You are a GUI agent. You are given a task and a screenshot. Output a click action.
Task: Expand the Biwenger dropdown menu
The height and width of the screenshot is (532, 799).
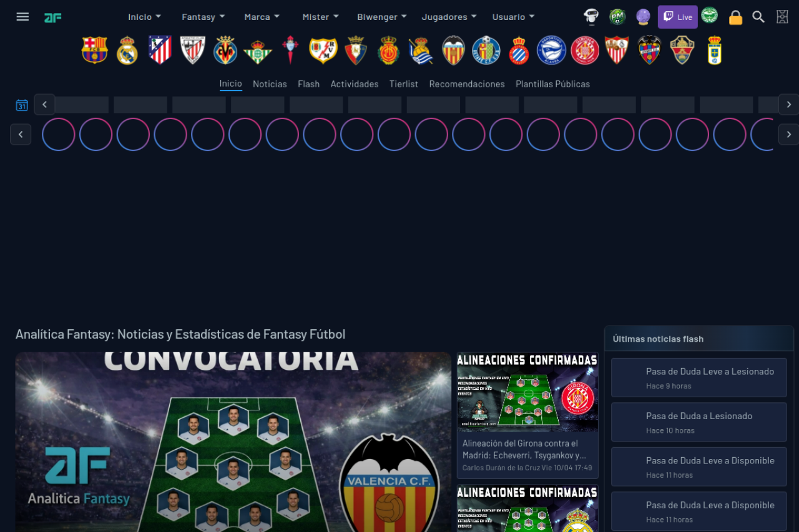[382, 17]
